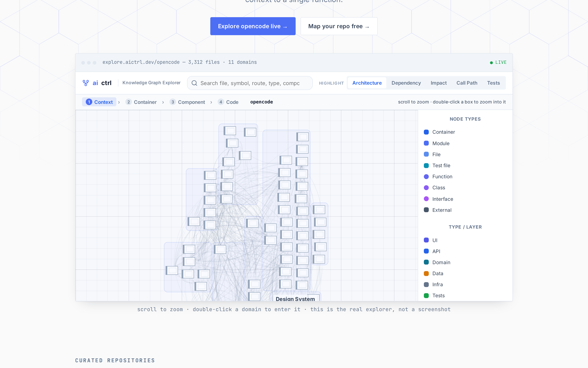588x368 pixels.
Task: Click the Infra layer swatch
Action: pyautogui.click(x=426, y=285)
